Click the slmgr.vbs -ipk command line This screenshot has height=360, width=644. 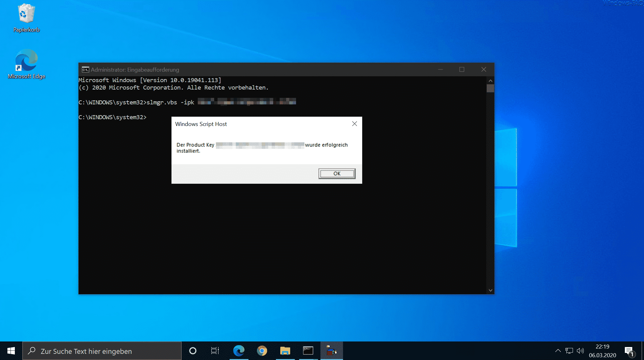[x=187, y=102]
